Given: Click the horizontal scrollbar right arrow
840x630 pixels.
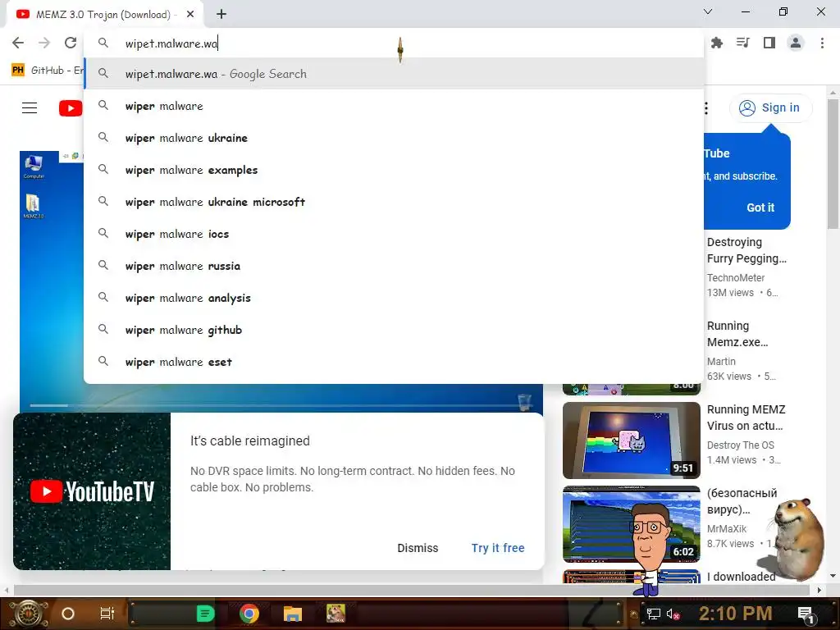Looking at the screenshot, I should pyautogui.click(x=819, y=591).
